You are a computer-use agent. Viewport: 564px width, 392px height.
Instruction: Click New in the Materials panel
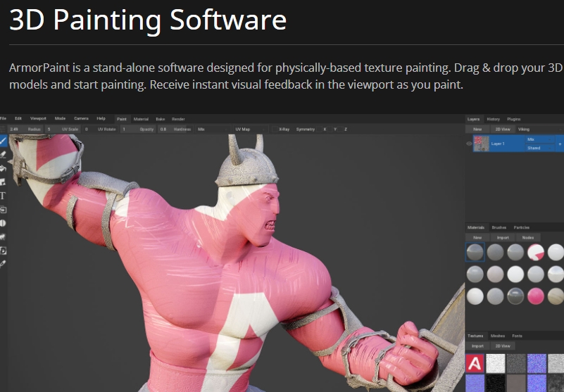(477, 237)
